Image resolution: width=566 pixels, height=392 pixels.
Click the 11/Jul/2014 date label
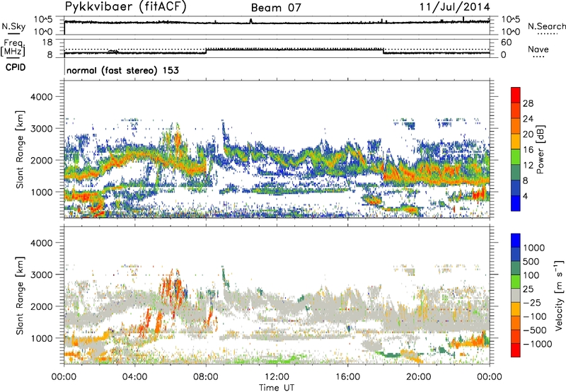point(455,7)
